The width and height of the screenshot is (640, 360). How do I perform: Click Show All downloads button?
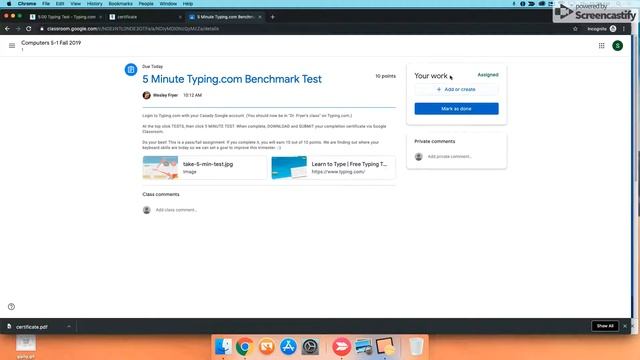pyautogui.click(x=605, y=326)
